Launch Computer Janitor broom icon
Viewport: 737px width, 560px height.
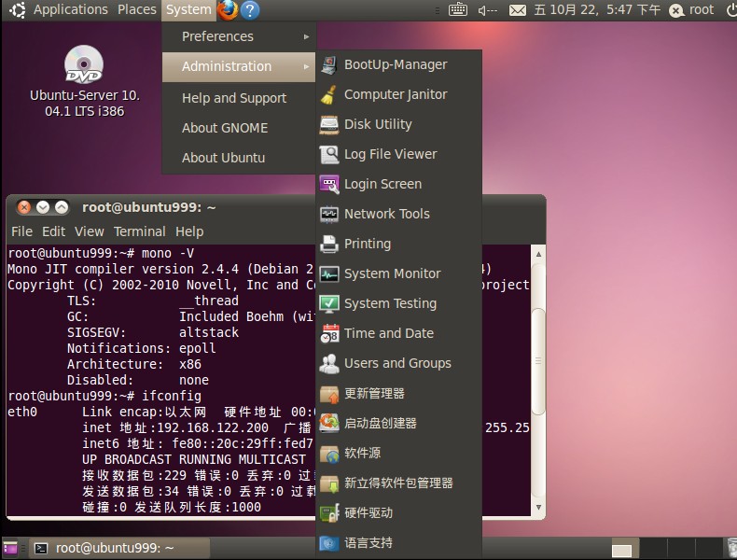[329, 94]
